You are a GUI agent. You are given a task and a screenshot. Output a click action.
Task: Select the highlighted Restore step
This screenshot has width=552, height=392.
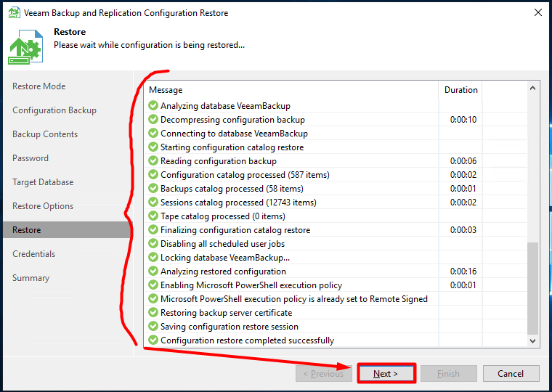tap(67, 230)
